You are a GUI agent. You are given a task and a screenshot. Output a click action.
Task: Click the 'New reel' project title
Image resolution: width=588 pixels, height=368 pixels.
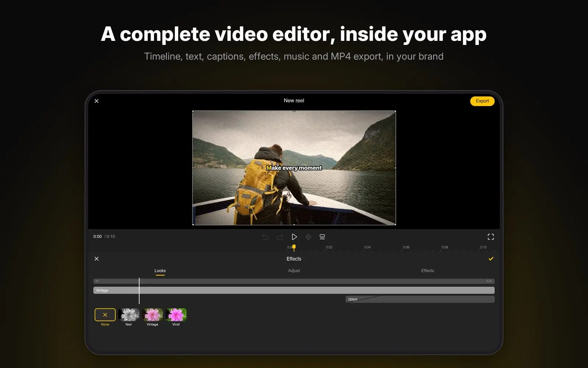coord(294,100)
